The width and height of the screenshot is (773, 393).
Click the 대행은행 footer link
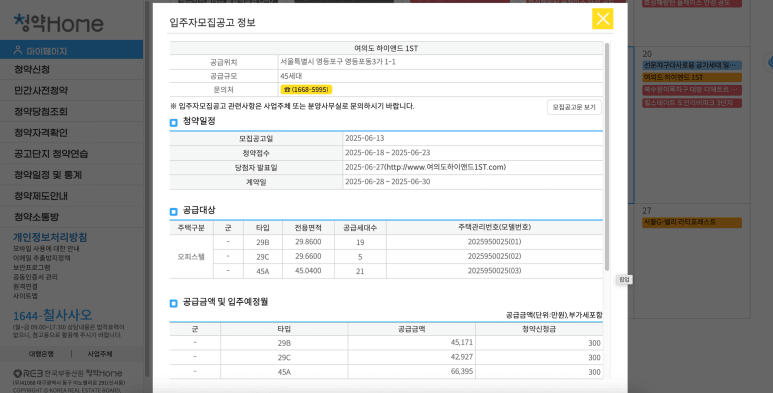click(41, 354)
